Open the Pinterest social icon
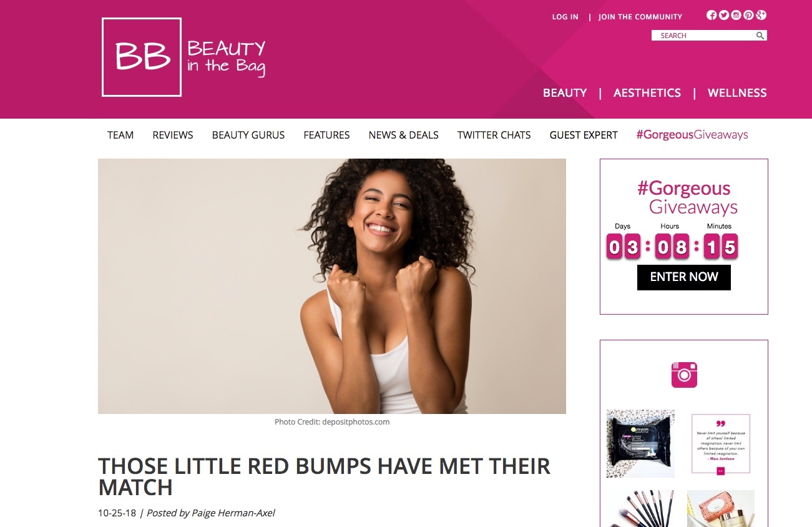This screenshot has width=812, height=527. [x=748, y=16]
